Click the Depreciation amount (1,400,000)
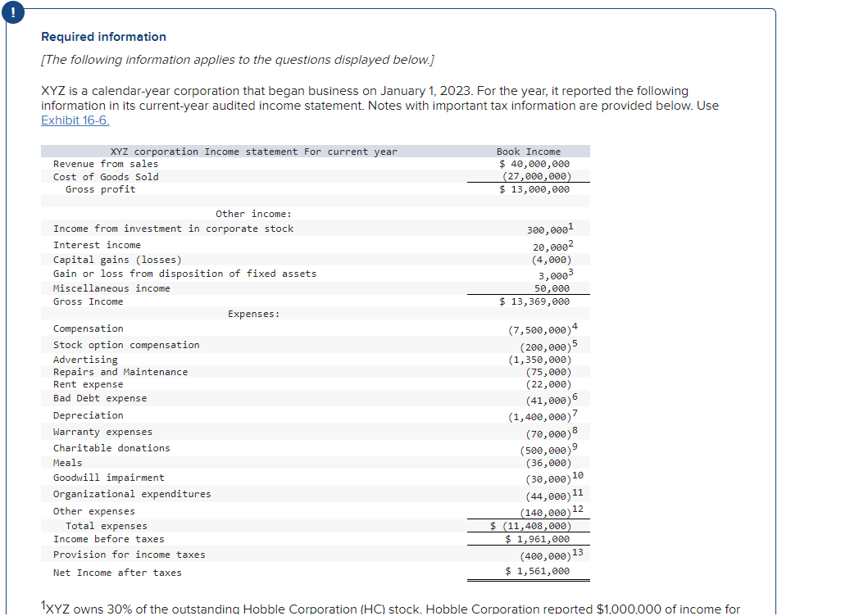The image size is (850, 616). pyautogui.click(x=541, y=414)
